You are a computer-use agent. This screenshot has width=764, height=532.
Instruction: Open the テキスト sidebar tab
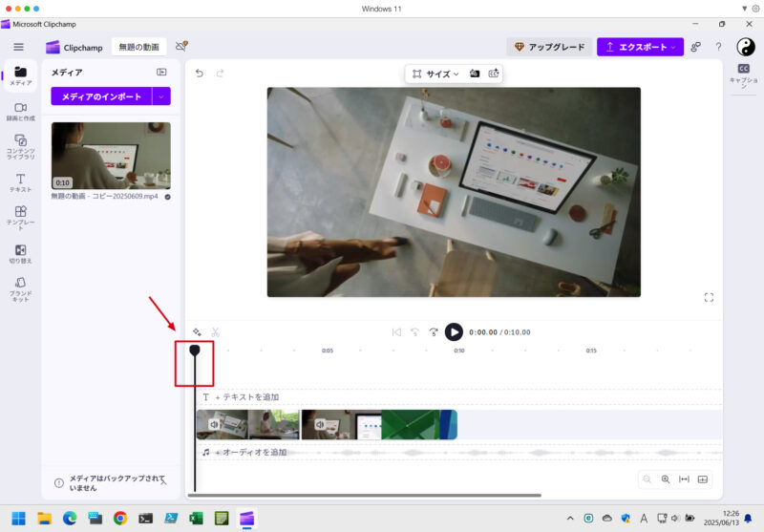[20, 182]
